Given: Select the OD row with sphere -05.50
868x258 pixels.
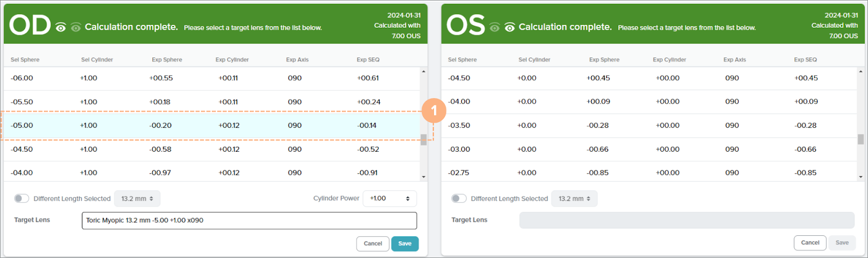Looking at the screenshot, I should coord(211,102).
